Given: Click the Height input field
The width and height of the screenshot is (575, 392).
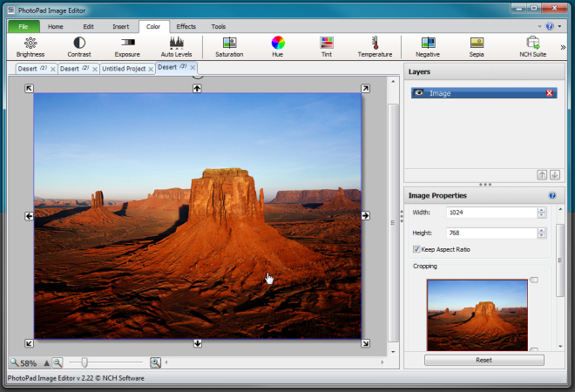Looking at the screenshot, I should pyautogui.click(x=490, y=233).
